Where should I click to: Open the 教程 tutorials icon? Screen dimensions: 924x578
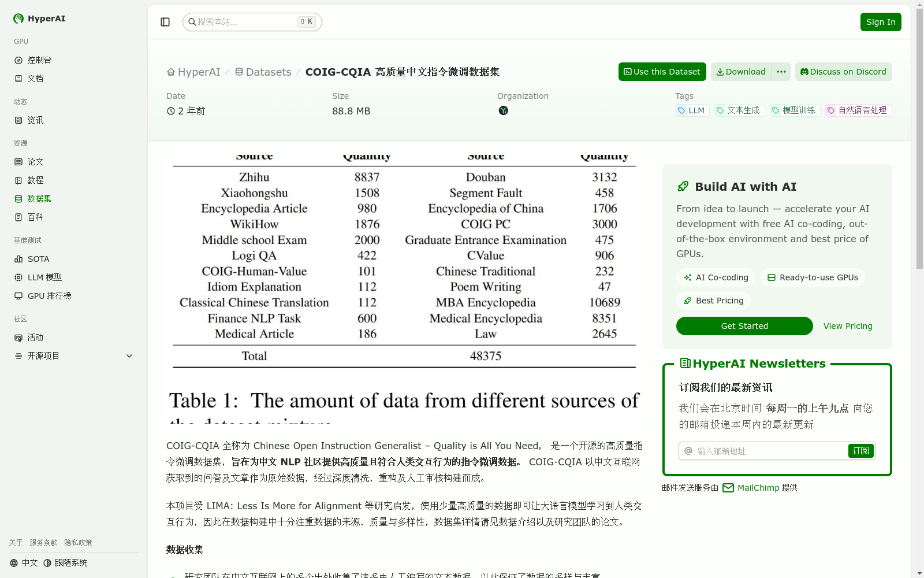click(18, 180)
